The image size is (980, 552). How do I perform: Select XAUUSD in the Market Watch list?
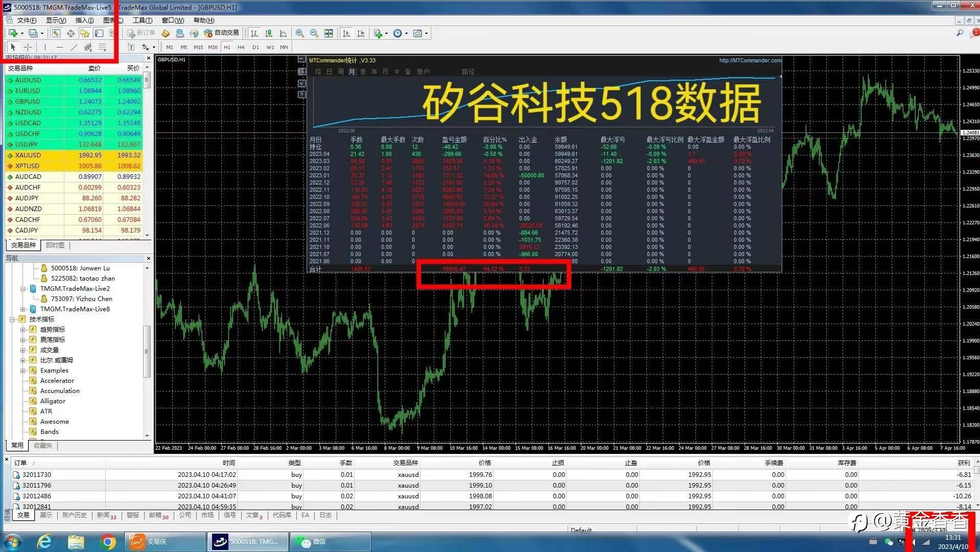(74, 155)
